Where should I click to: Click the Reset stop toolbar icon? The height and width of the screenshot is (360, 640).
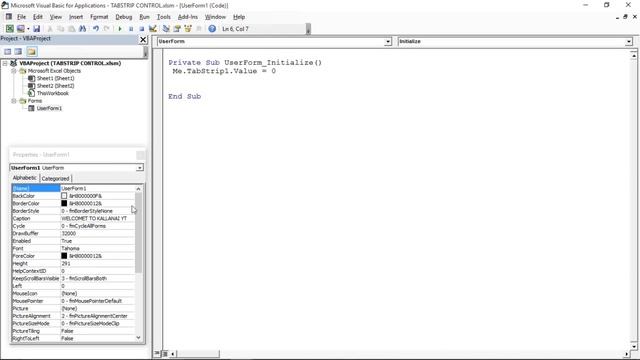(142, 29)
